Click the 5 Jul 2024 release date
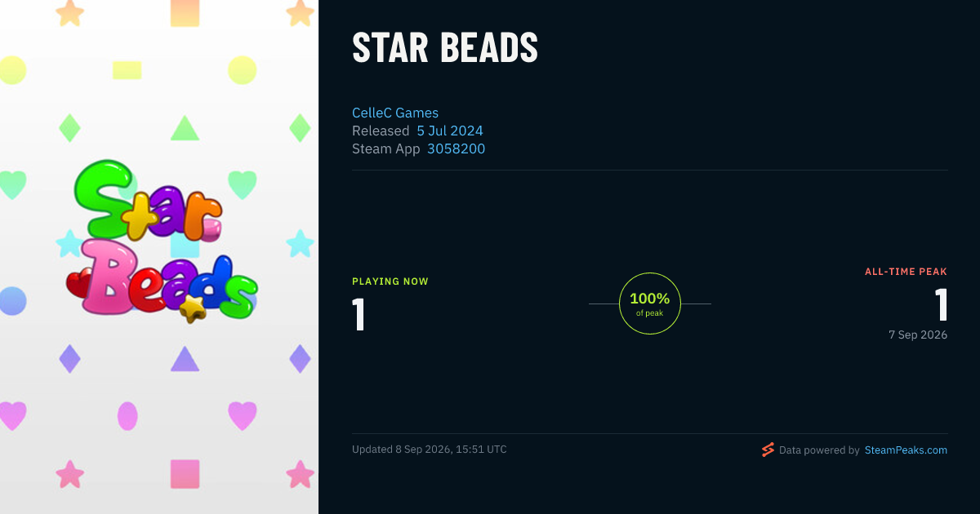Viewport: 980px width, 514px height. (x=450, y=131)
